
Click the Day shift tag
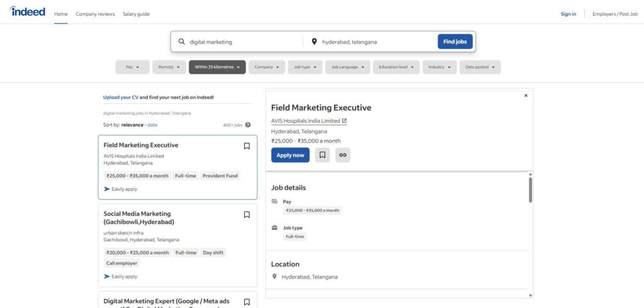pyautogui.click(x=213, y=253)
